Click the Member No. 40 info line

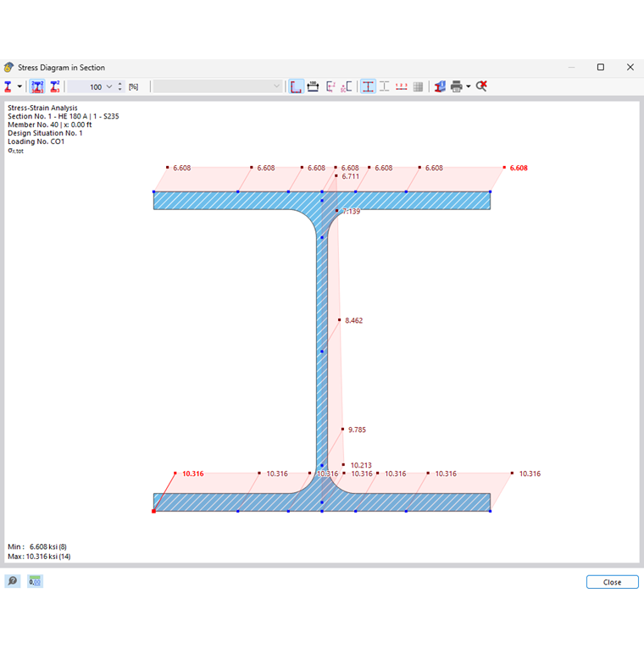pyautogui.click(x=50, y=125)
